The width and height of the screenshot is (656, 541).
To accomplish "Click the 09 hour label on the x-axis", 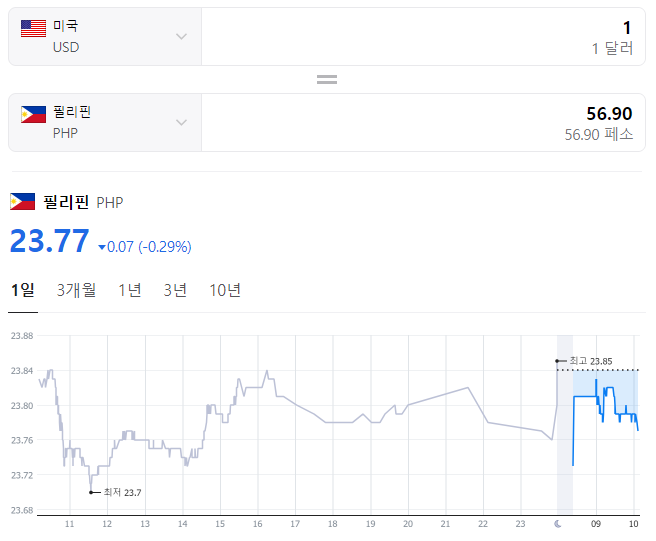I will tap(596, 524).
